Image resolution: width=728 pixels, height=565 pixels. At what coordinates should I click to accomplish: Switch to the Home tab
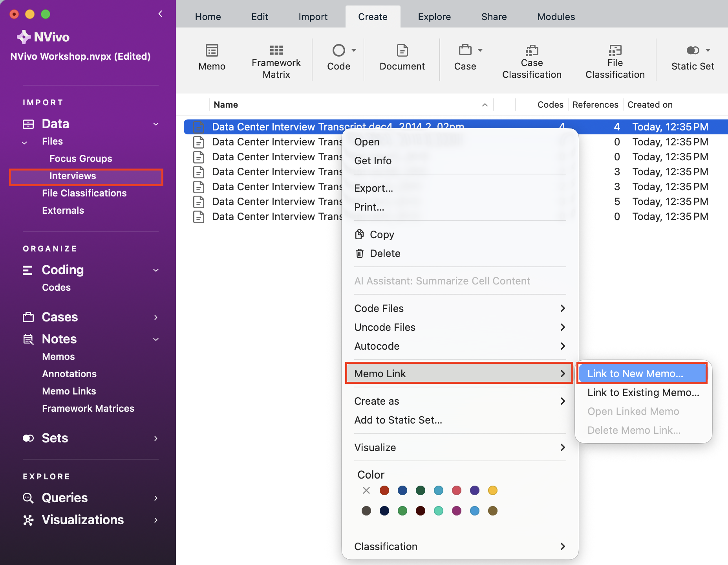point(208,17)
